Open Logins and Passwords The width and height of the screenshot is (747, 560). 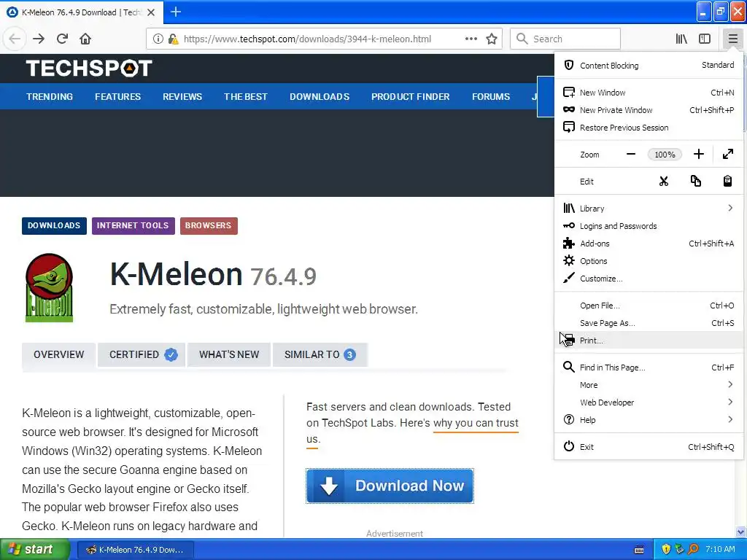[x=649, y=226]
